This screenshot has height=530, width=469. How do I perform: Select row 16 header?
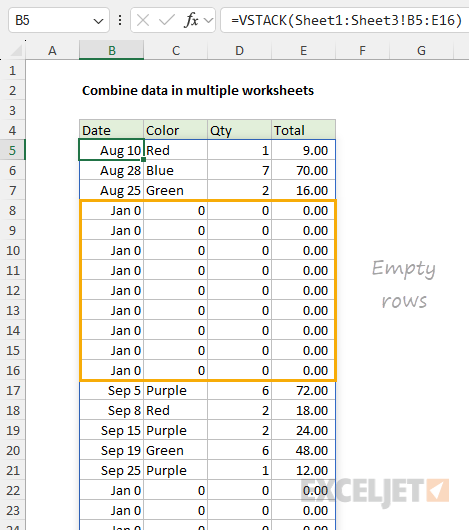(x=13, y=370)
